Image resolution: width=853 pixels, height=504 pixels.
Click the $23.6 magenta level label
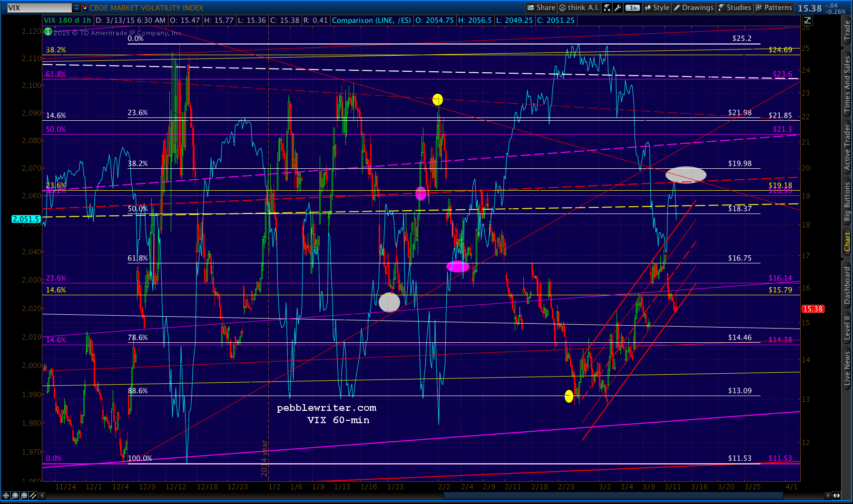pyautogui.click(x=783, y=74)
